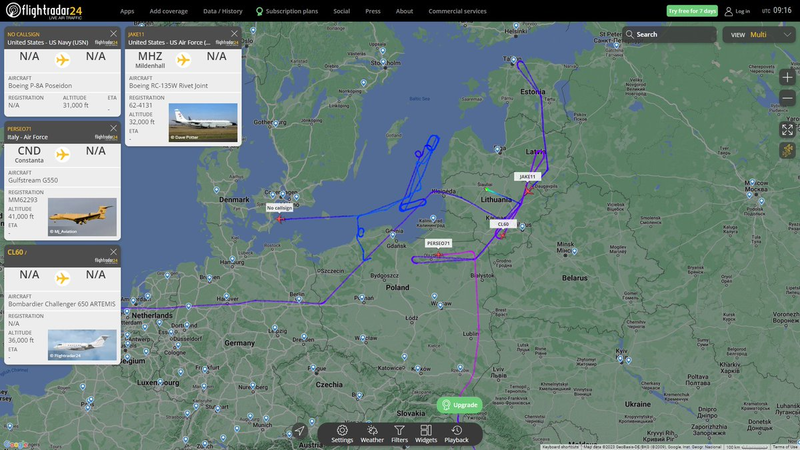Image resolution: width=800 pixels, height=450 pixels.
Task: Close the PERSEO71 flight card
Action: pyautogui.click(x=113, y=128)
